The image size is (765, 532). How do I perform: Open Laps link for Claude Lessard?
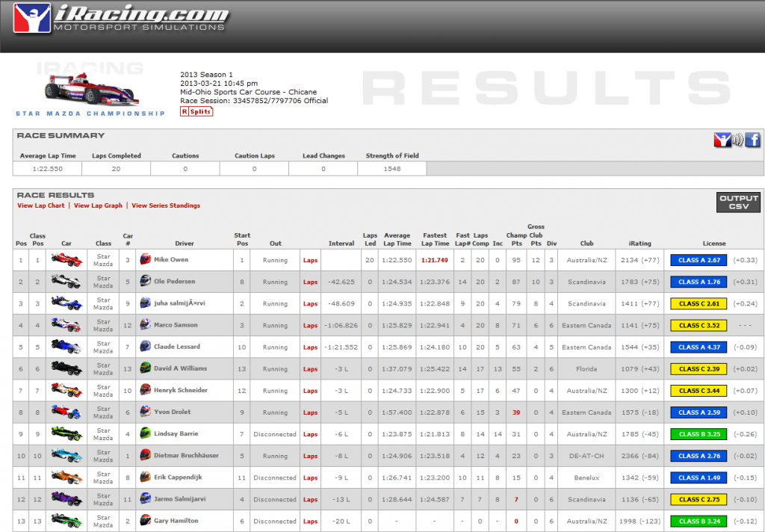310,347
